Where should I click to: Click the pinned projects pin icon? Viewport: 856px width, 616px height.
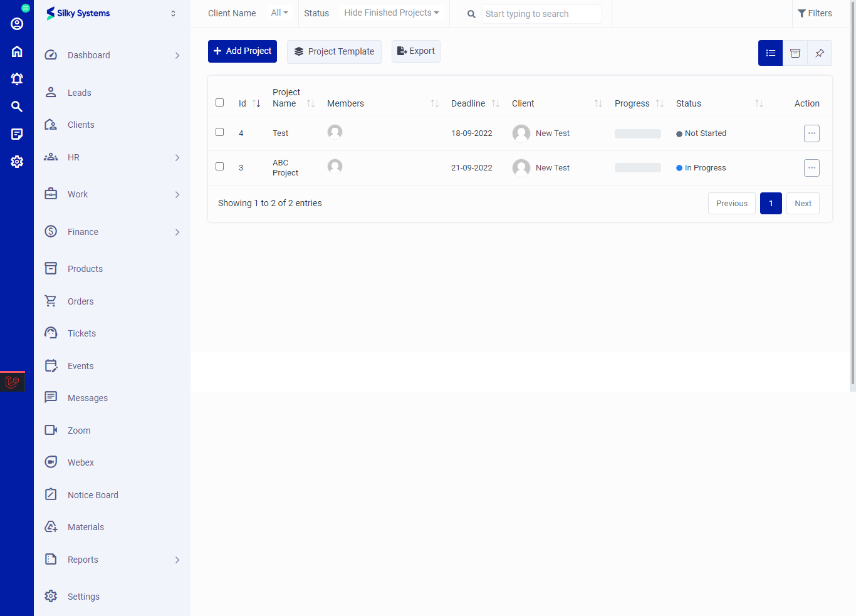[x=820, y=53]
